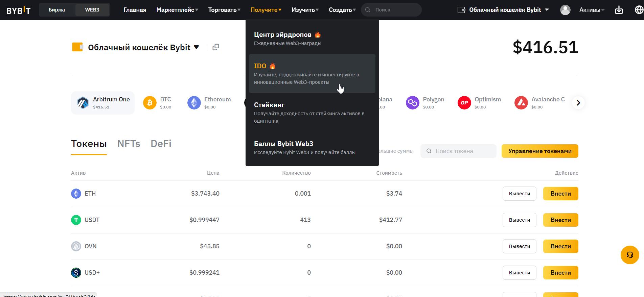Open the user profile avatar
644x297 pixels.
click(x=565, y=10)
